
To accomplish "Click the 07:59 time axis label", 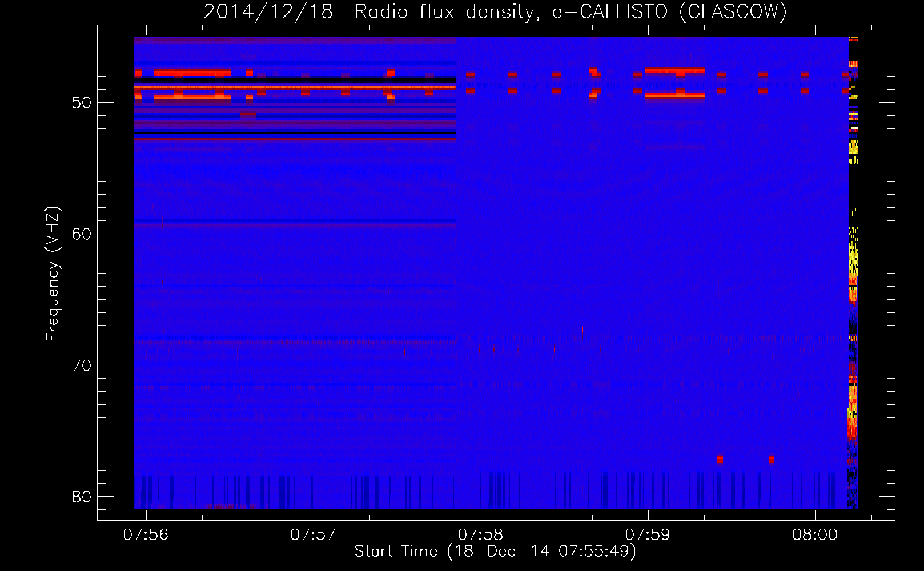I will click(x=648, y=535).
